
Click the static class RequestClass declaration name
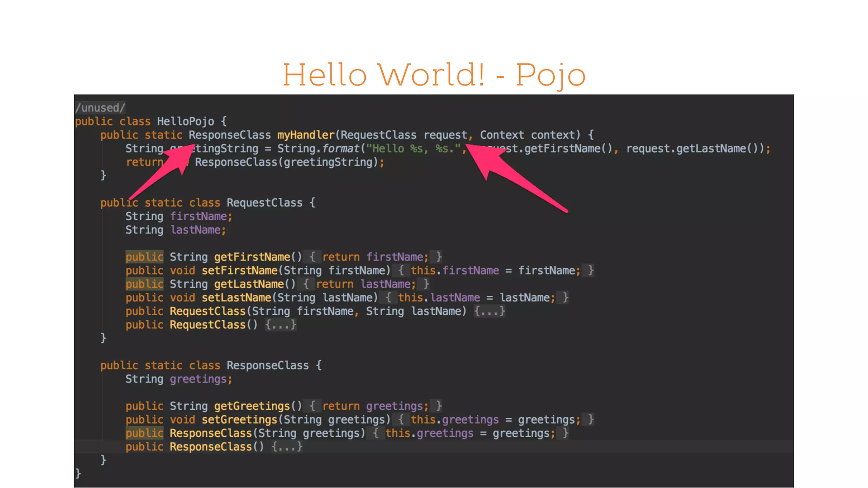click(264, 203)
